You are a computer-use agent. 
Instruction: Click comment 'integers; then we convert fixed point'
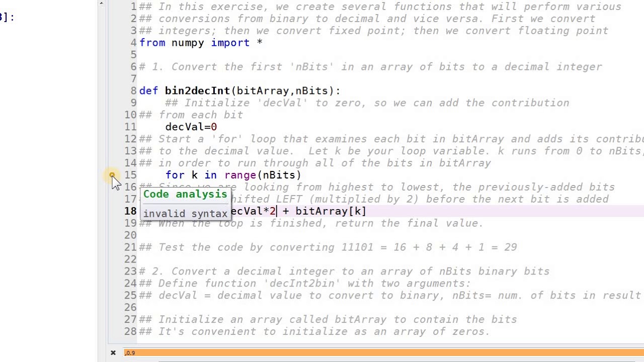[x=374, y=31]
